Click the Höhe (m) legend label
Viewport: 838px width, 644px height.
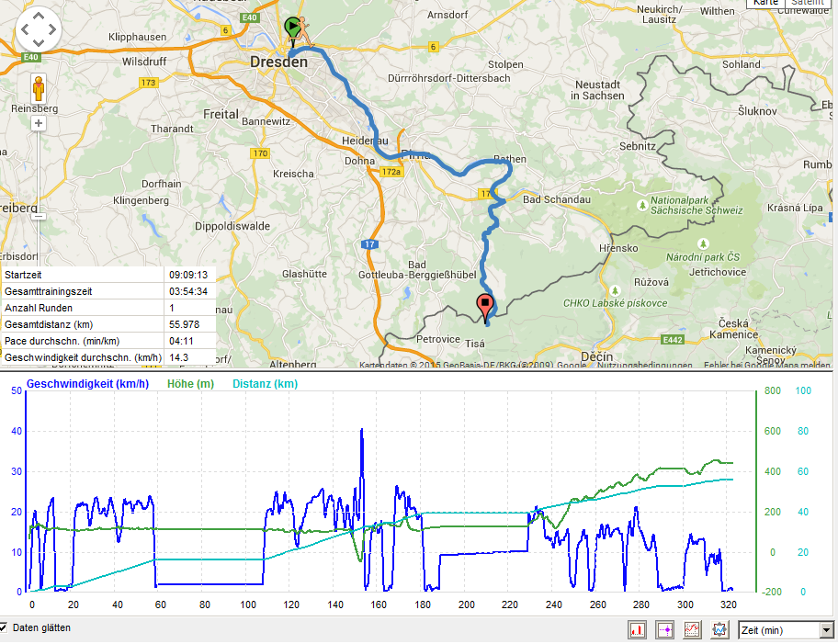pos(190,384)
